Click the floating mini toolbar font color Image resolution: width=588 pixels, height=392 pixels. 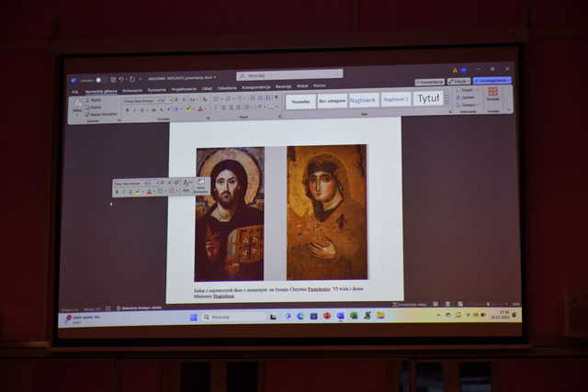[x=149, y=192]
